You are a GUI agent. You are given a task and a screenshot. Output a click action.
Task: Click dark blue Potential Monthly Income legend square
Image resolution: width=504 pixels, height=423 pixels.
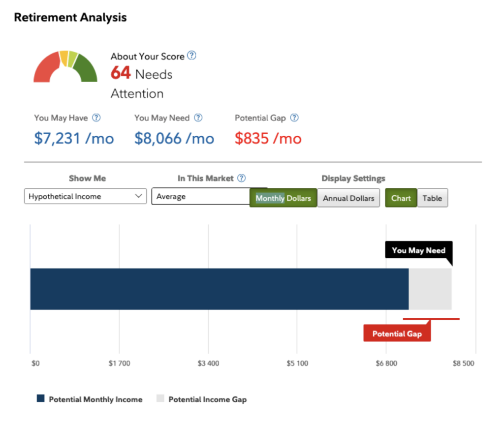41,399
